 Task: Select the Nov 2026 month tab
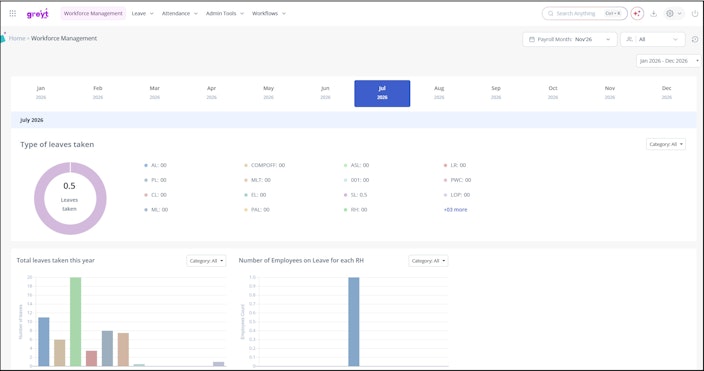pos(610,93)
